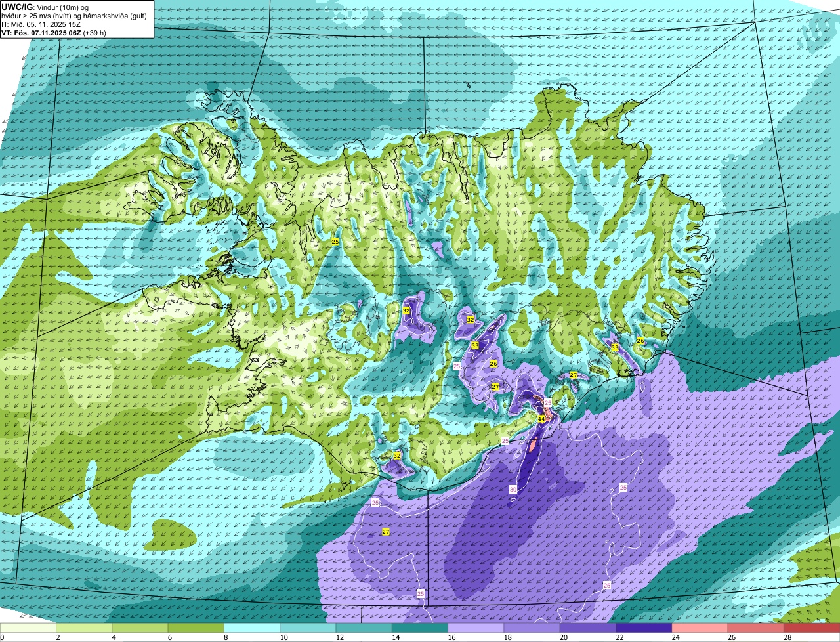Pick the 10–12 m/s light turquoise legend swatch
The height and width of the screenshot is (642, 840).
[308, 628]
